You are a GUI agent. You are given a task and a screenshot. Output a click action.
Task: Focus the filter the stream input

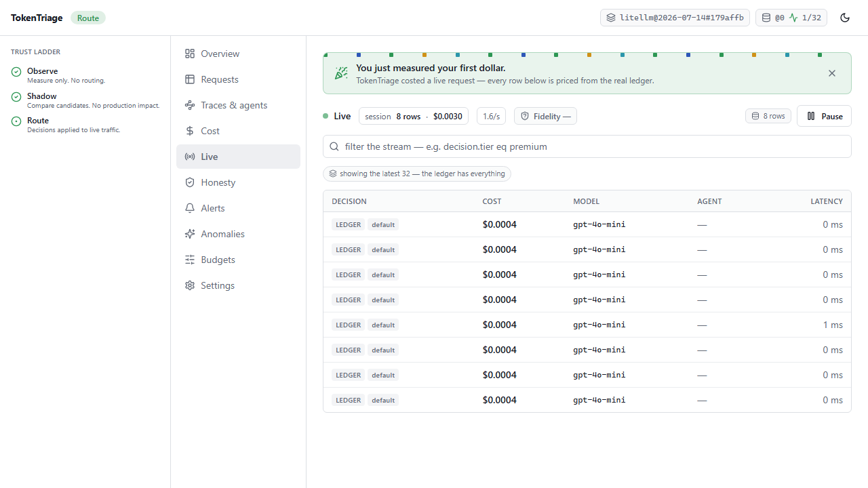[x=587, y=146]
